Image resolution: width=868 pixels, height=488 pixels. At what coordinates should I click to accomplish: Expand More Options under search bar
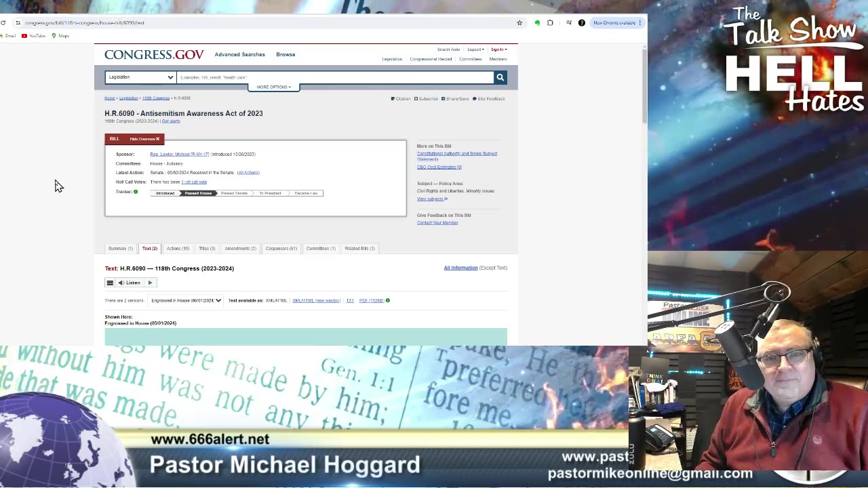coord(274,87)
